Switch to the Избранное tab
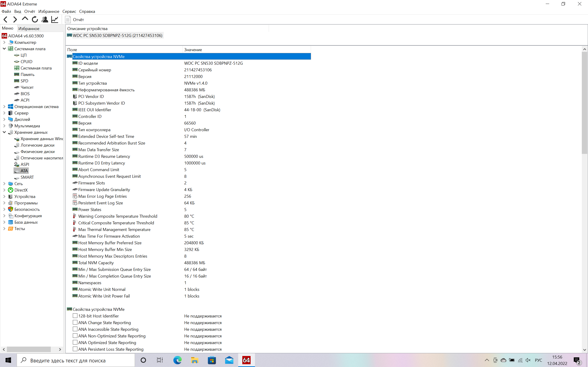The height and width of the screenshot is (367, 588). [x=29, y=28]
